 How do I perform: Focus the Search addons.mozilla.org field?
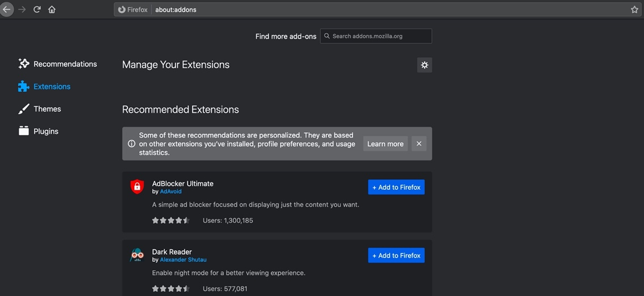(x=379, y=36)
